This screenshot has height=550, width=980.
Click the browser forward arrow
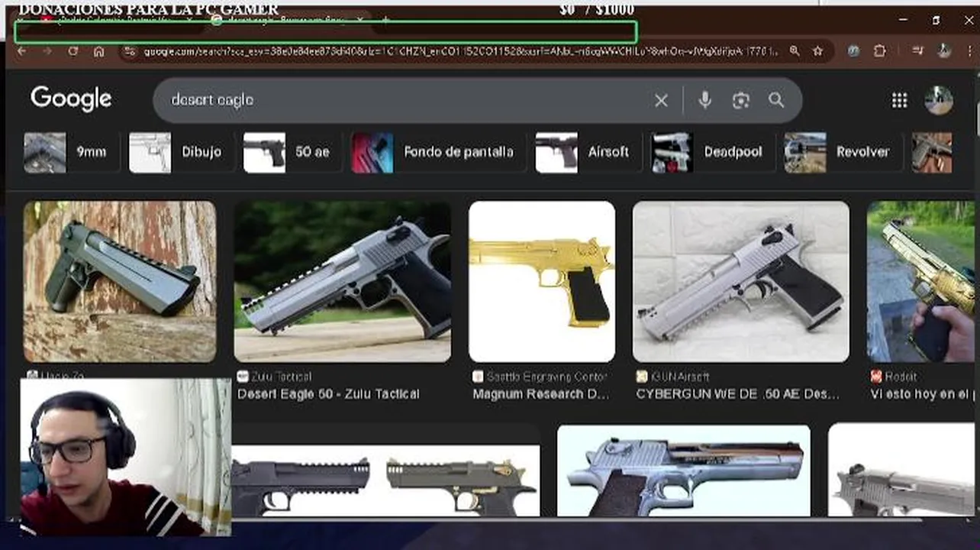[47, 51]
